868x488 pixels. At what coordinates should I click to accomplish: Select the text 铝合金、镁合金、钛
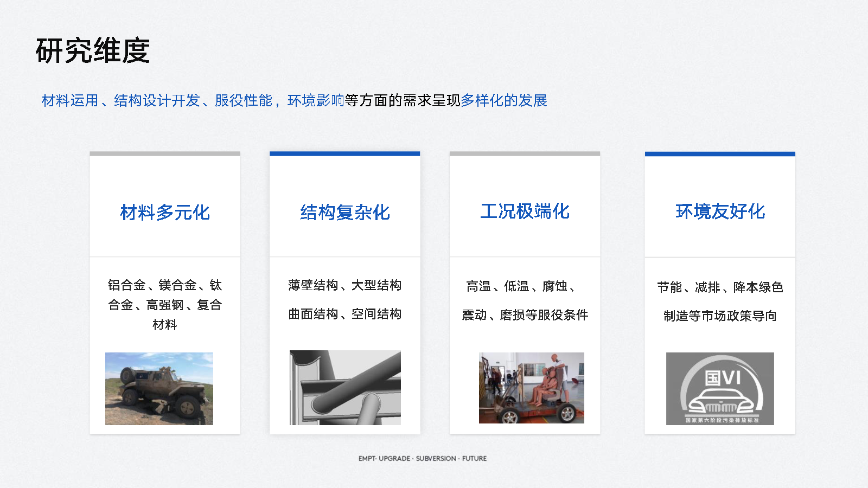coord(165,285)
